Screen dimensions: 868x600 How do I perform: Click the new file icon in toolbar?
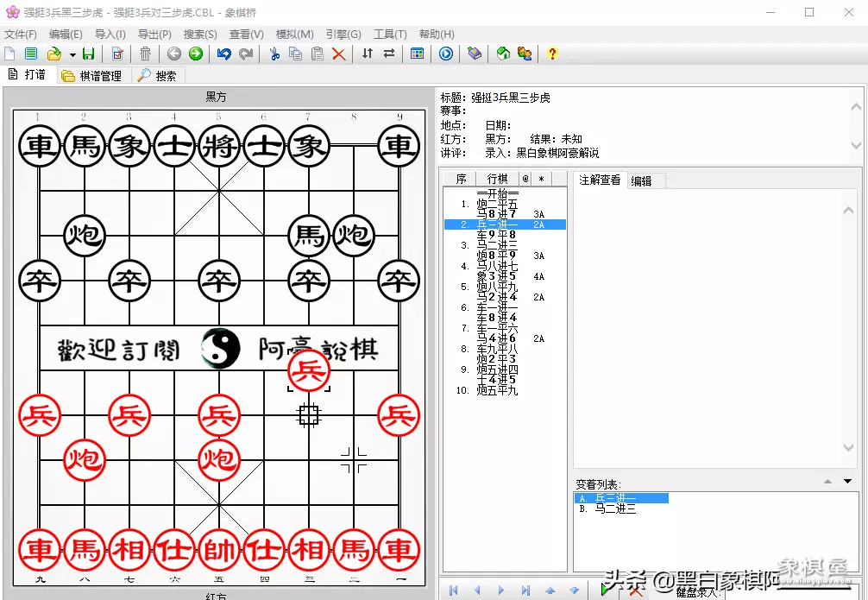pyautogui.click(x=10, y=54)
